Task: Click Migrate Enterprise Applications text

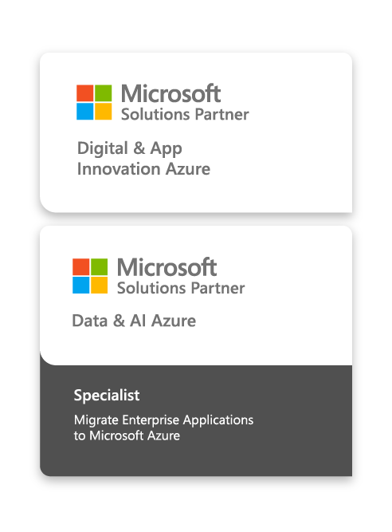Action: click(163, 420)
